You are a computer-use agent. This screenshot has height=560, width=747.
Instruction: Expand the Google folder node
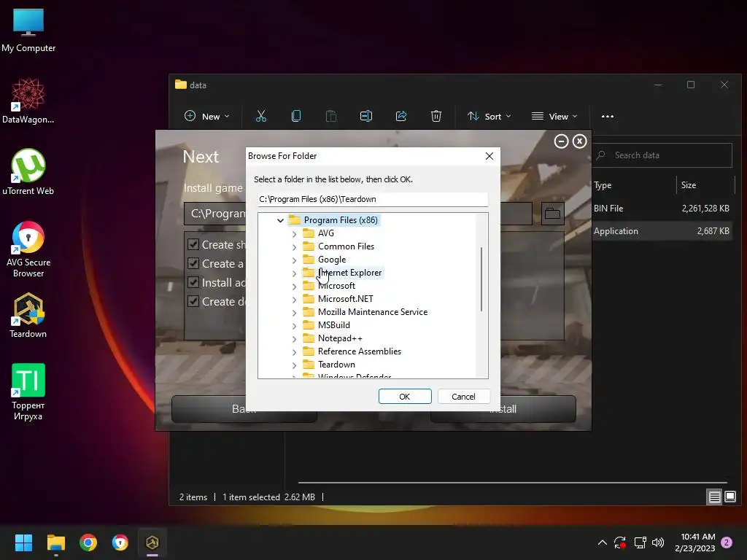tap(294, 260)
